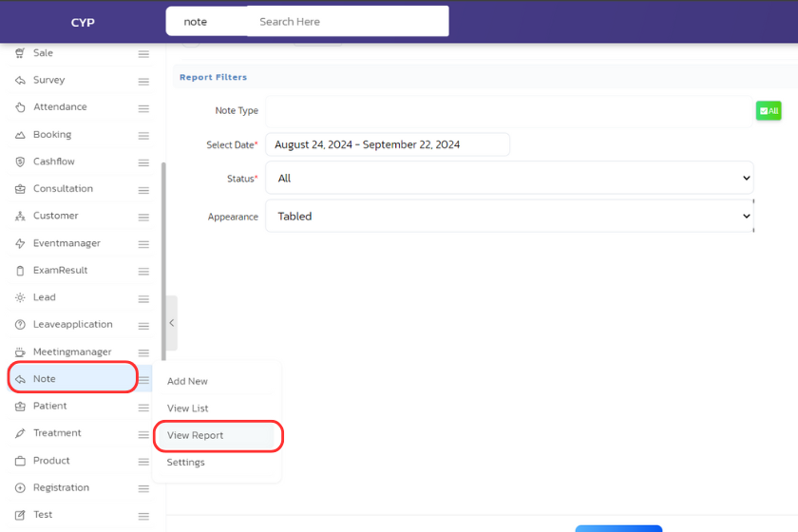
Task: Toggle the green All checkbox
Action: [x=769, y=110]
